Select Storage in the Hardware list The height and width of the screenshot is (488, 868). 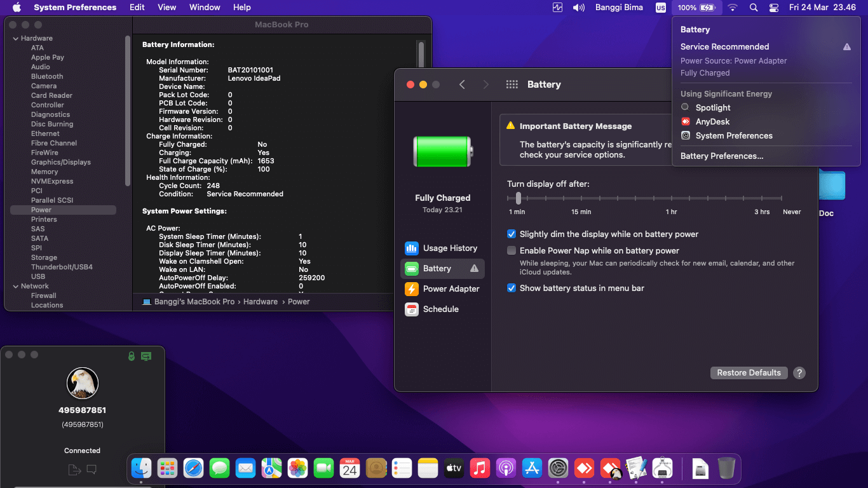coord(44,258)
